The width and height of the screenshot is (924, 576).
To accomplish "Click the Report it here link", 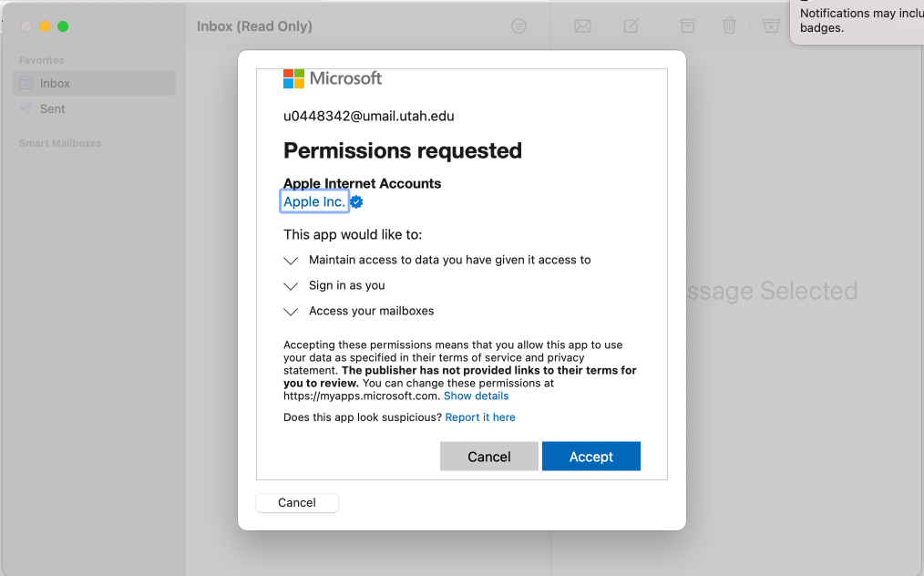I will tap(480, 417).
